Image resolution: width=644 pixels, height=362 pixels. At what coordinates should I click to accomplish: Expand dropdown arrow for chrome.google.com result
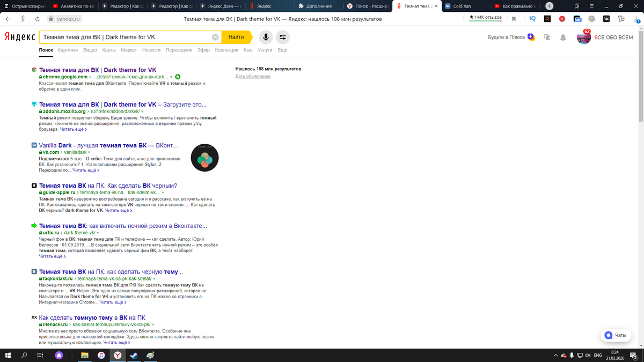coord(172,77)
